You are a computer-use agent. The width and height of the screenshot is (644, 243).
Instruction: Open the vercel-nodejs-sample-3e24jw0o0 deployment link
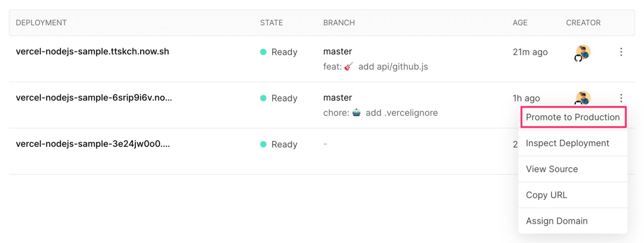(93, 144)
